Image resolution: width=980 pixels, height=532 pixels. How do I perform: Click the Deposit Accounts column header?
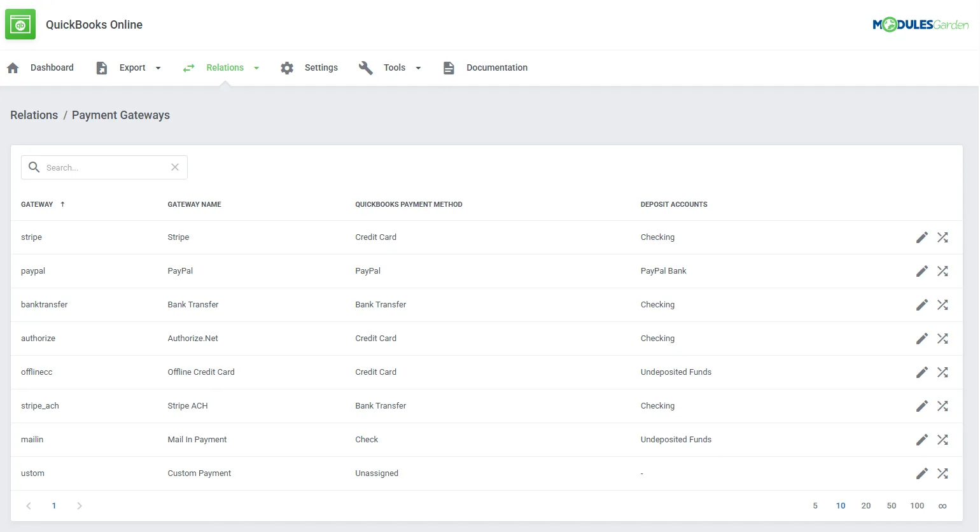pyautogui.click(x=674, y=204)
